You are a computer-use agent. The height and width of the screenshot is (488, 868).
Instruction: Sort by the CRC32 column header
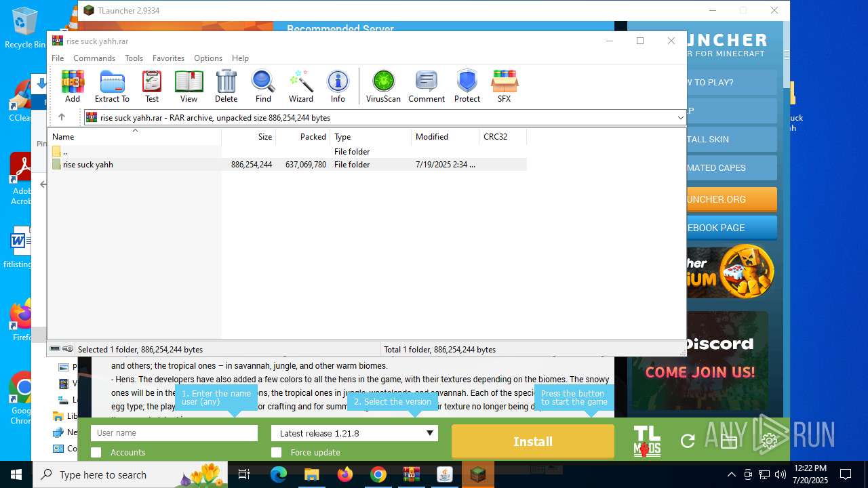tap(502, 137)
